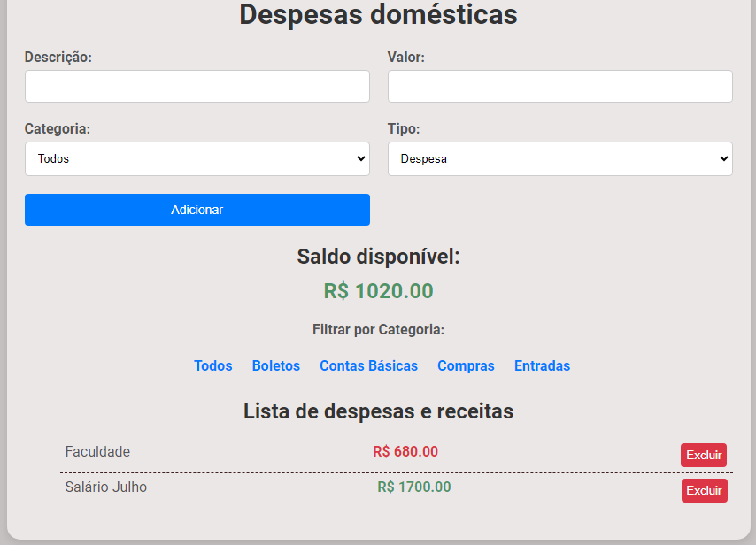
Task: Click the Salário Julho item name
Action: click(106, 487)
